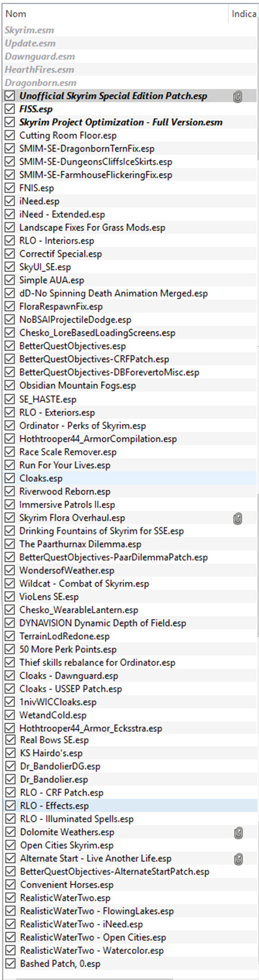This screenshot has width=259, height=980.
Task: Select Chesko_WearableLantern.esp
Action: (x=79, y=610)
